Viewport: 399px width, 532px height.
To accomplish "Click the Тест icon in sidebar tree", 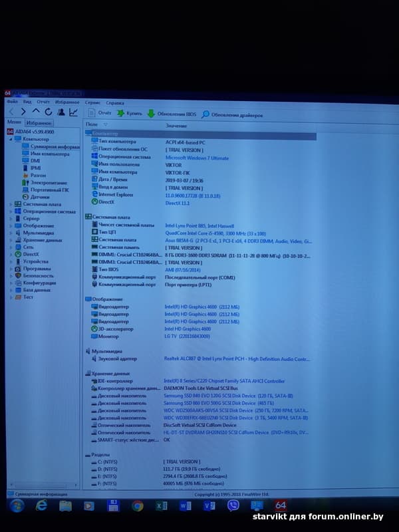I will click(x=18, y=297).
